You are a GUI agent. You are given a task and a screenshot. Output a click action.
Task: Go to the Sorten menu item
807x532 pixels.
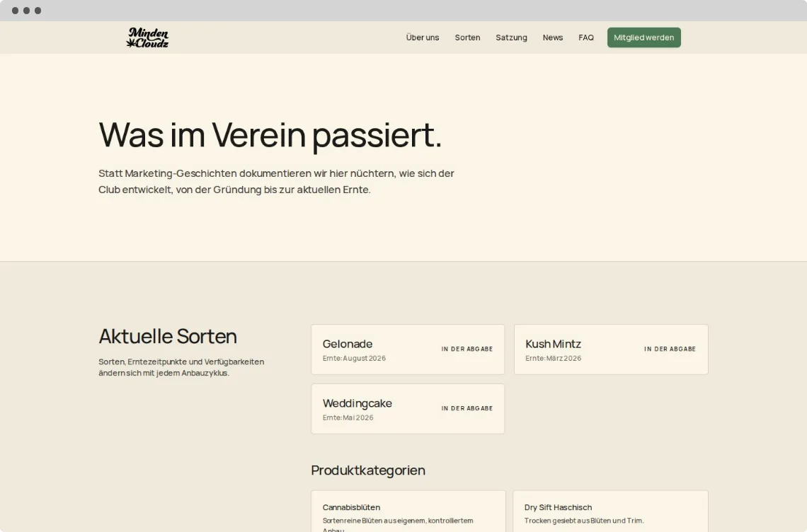coord(467,37)
